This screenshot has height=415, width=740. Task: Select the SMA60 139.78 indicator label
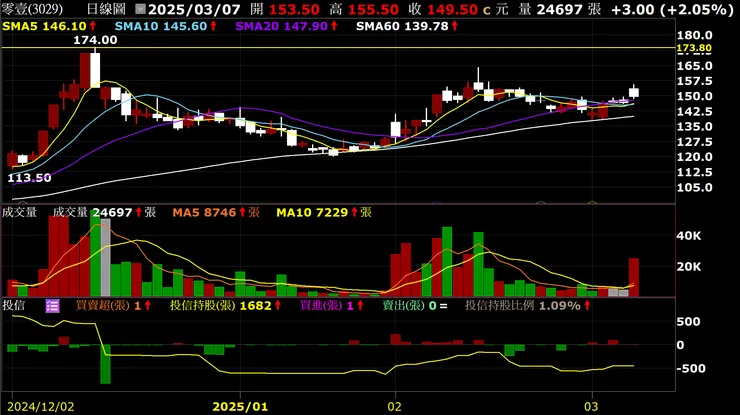pos(407,26)
